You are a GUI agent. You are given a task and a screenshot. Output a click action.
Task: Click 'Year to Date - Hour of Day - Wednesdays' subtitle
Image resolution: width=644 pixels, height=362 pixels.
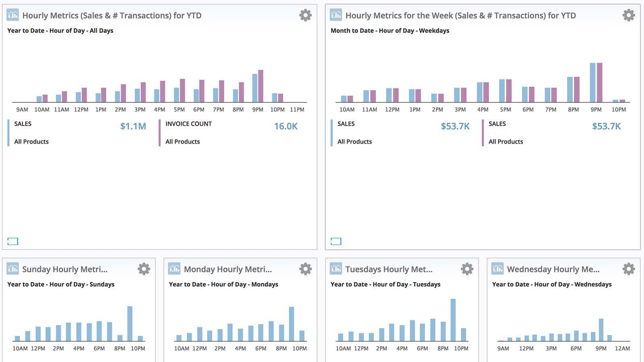(552, 284)
